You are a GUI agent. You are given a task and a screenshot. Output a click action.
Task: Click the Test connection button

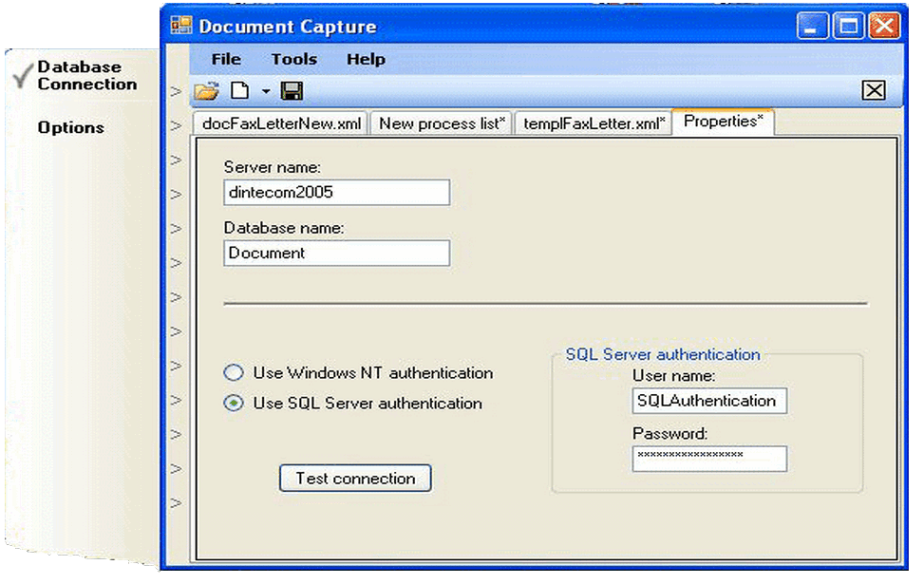[x=355, y=478]
